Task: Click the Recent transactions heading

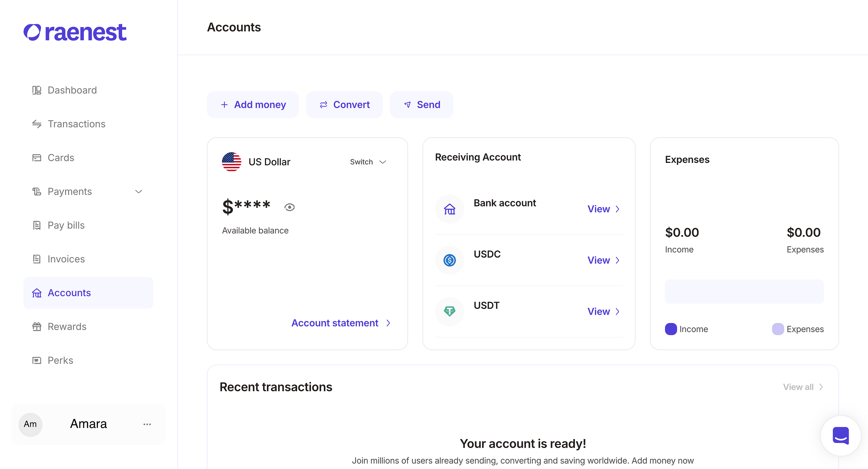Action: point(276,387)
